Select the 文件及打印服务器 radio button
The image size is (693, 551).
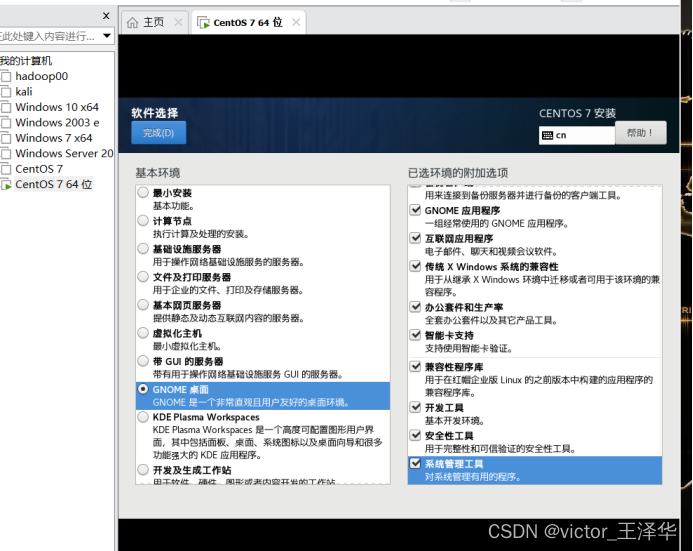point(143,277)
